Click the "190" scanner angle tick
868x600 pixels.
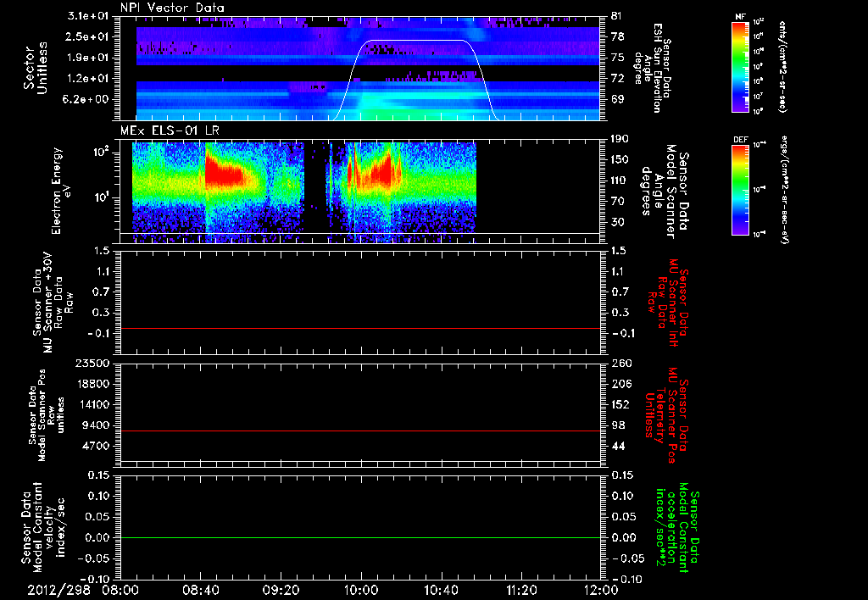tap(620, 139)
